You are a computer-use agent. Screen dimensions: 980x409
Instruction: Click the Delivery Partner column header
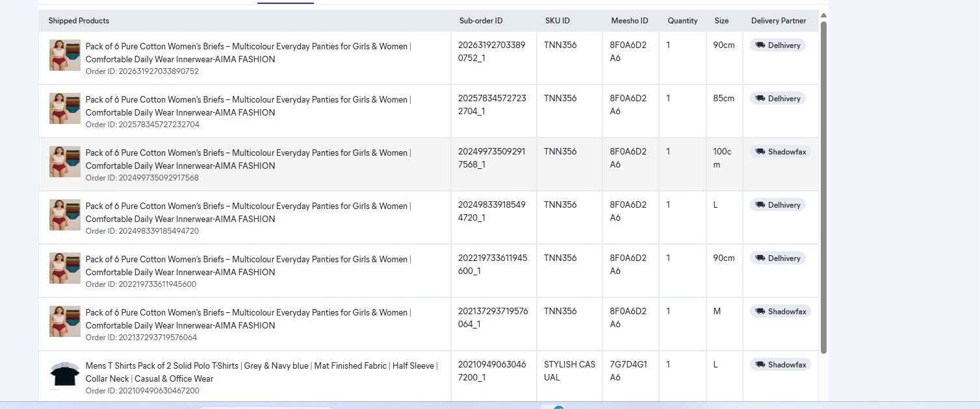[778, 21]
